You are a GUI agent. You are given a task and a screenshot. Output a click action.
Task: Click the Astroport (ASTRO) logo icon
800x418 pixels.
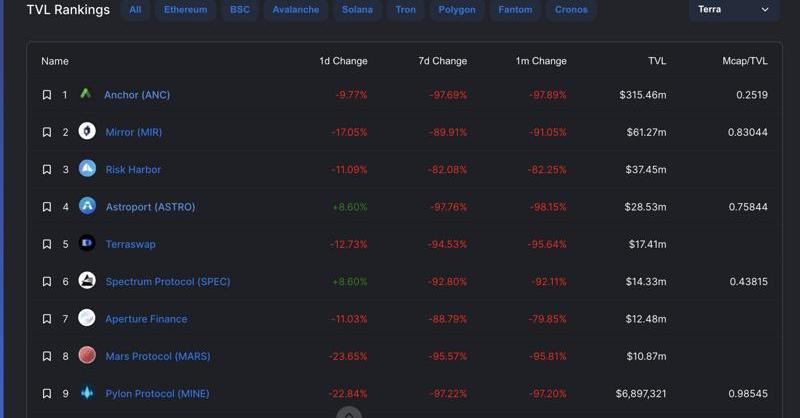click(87, 207)
